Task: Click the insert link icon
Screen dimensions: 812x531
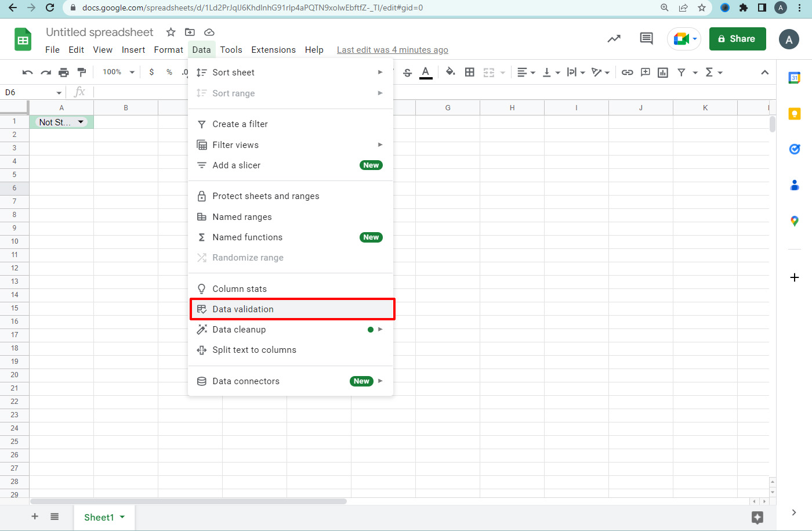Action: pos(627,73)
